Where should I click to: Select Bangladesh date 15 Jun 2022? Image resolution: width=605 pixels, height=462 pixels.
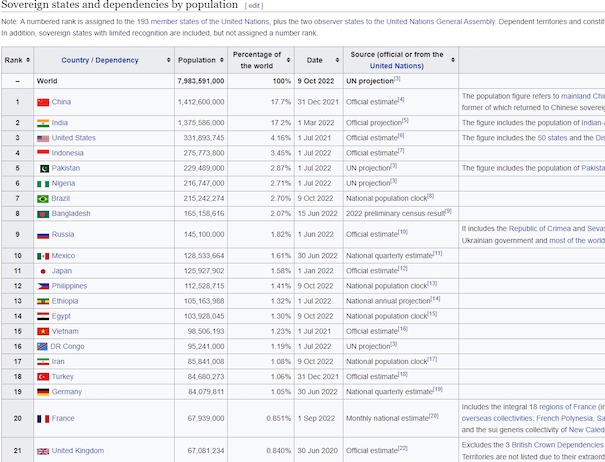pyautogui.click(x=318, y=213)
